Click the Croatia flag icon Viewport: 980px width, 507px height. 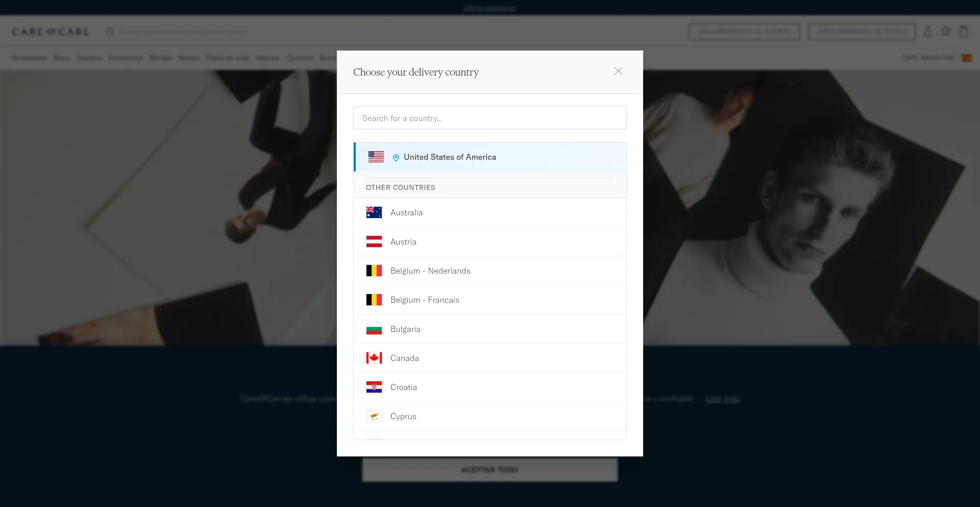tap(374, 387)
